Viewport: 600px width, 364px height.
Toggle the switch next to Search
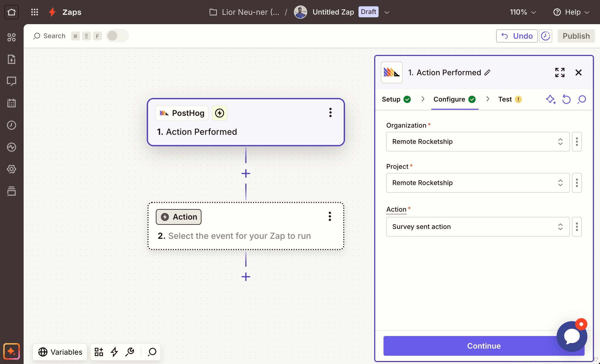click(117, 36)
